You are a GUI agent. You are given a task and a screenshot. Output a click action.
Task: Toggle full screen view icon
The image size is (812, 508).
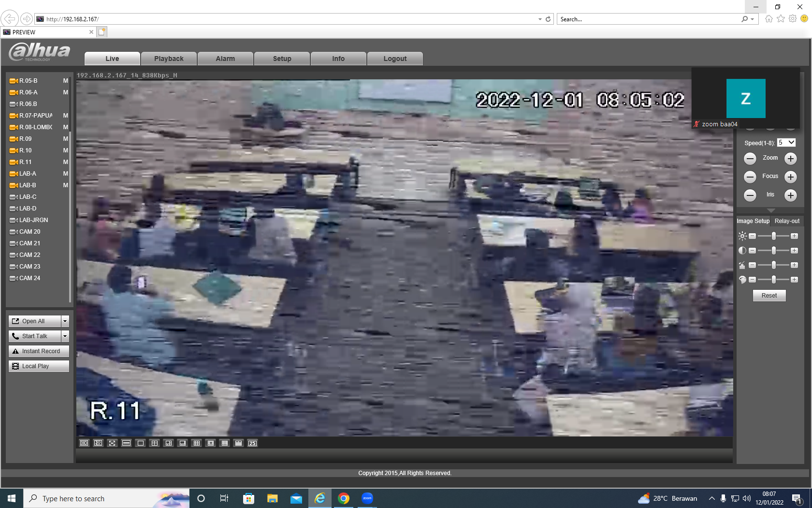tap(112, 443)
